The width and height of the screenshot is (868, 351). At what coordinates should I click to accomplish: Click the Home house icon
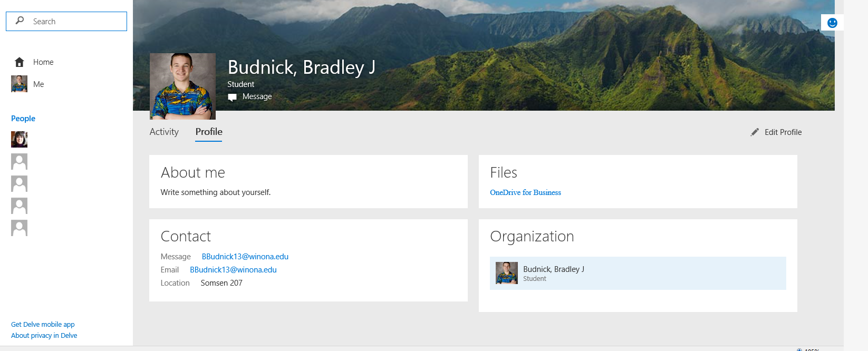tap(20, 62)
